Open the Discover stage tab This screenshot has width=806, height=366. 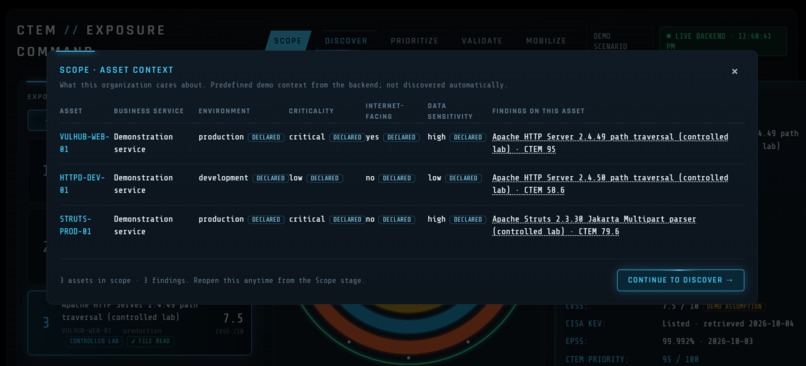346,41
